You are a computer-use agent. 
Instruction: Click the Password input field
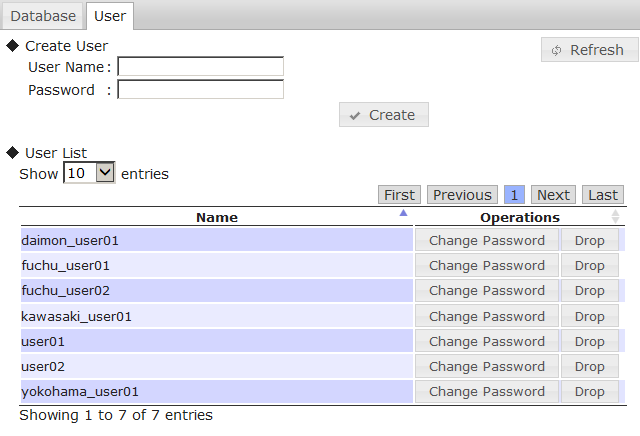pyautogui.click(x=200, y=90)
